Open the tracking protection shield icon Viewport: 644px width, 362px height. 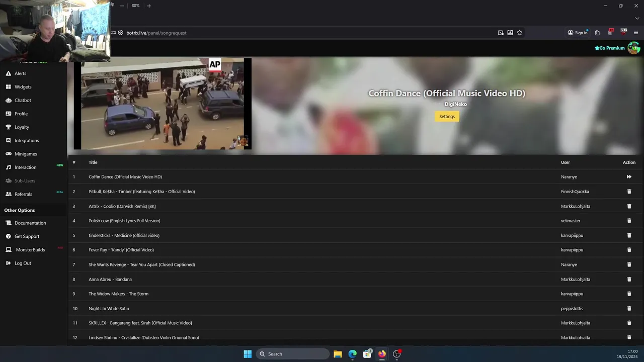[x=121, y=33]
